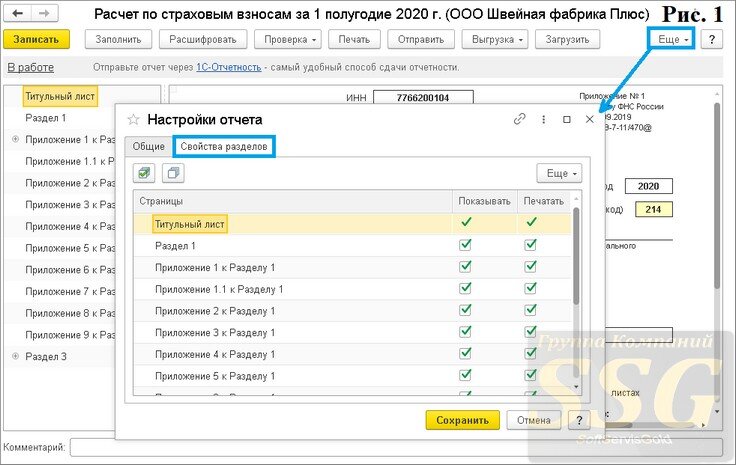The width and height of the screenshot is (736, 465).
Task: Toggle Печатать for Титульный лист
Action: [x=531, y=222]
